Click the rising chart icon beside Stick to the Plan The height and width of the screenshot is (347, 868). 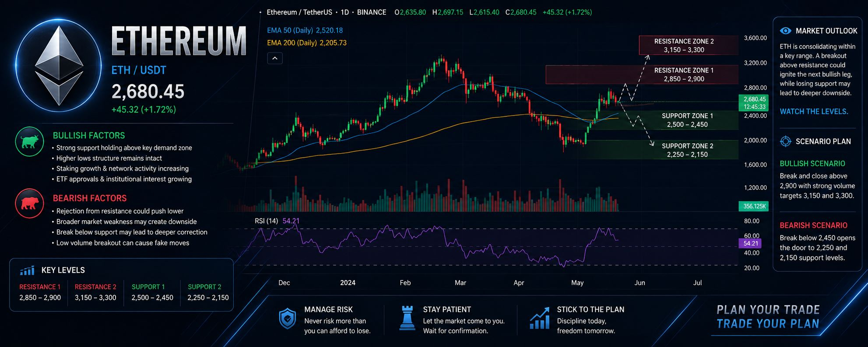point(540,318)
